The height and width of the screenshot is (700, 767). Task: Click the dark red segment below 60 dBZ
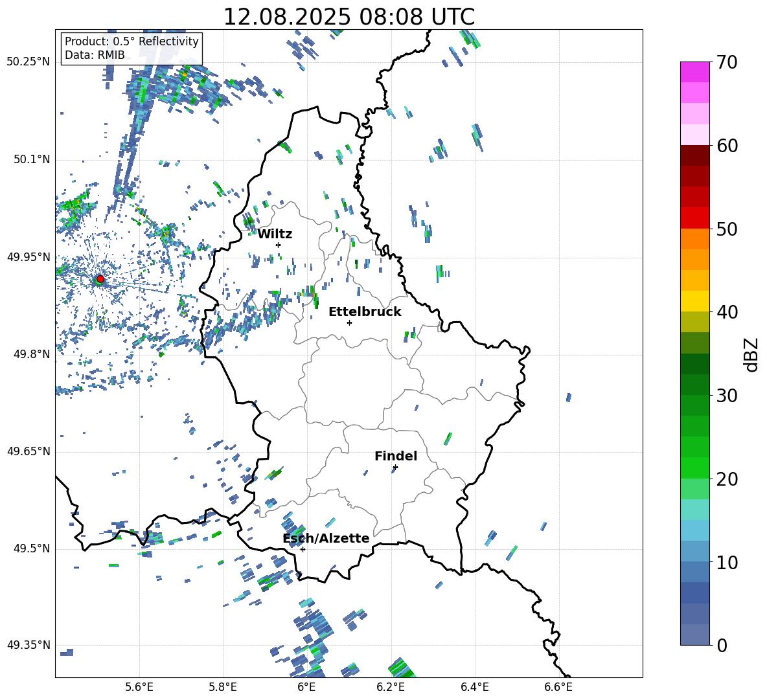click(694, 155)
